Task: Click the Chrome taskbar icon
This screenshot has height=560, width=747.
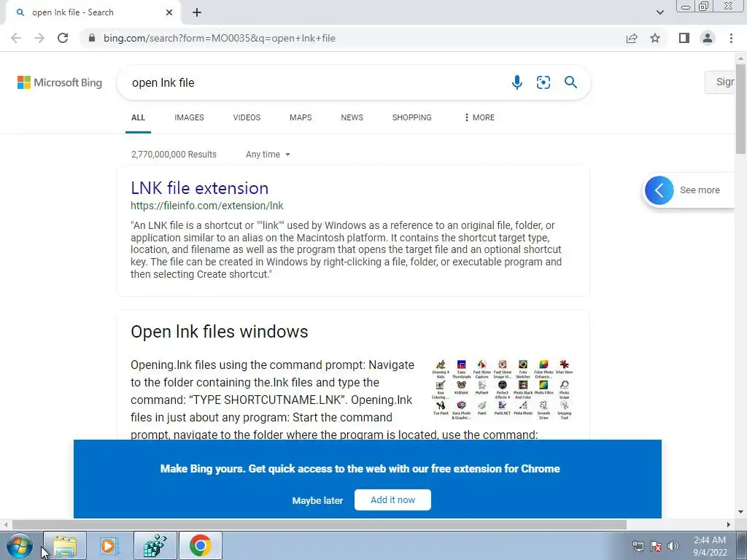Action: (x=200, y=545)
